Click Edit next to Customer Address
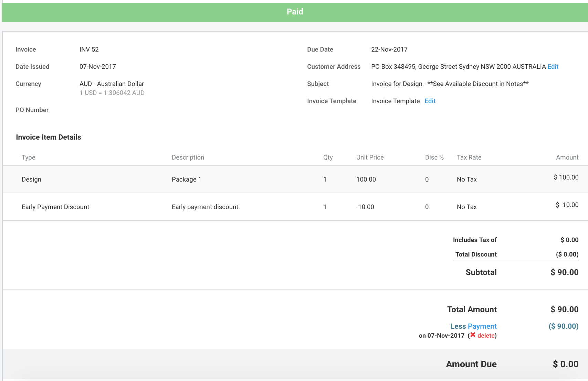This screenshot has height=381, width=588. coord(553,67)
